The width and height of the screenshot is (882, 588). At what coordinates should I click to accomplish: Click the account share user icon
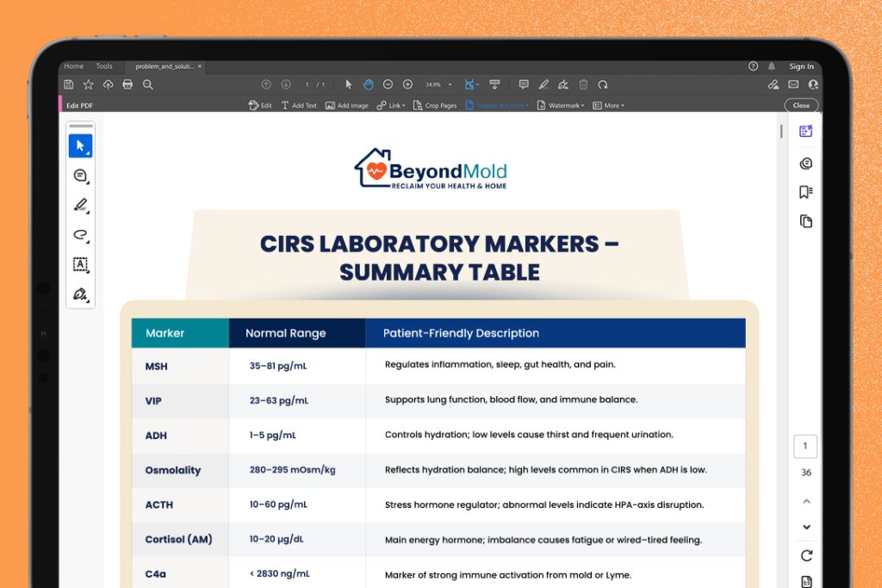[x=813, y=84]
